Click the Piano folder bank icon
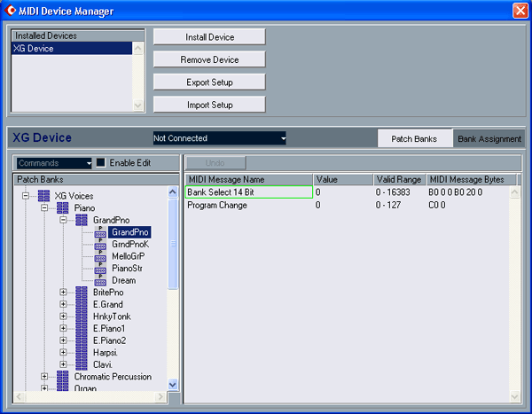Image resolution: width=532 pixels, height=414 pixels. click(x=63, y=207)
